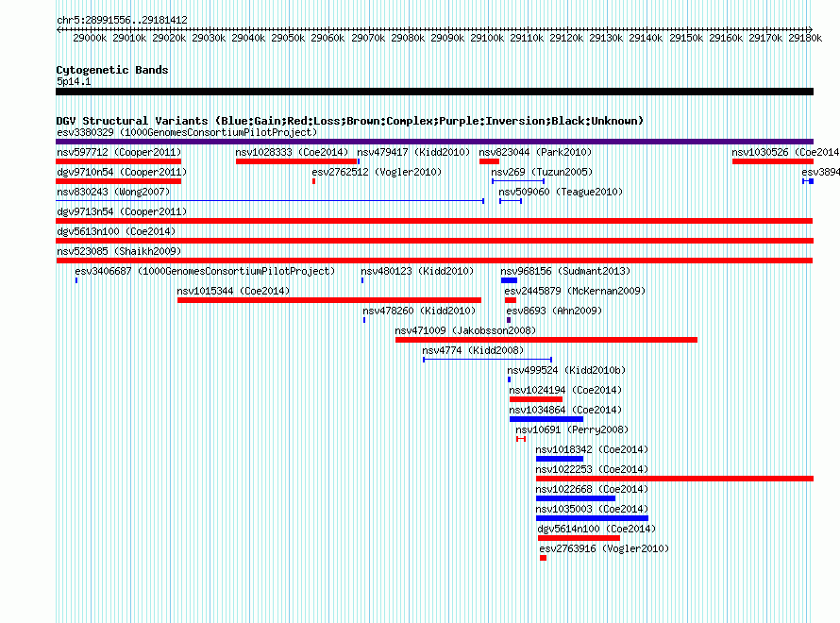
Task: Select nsv480123 (Kidd2010) label
Action: tap(417, 271)
